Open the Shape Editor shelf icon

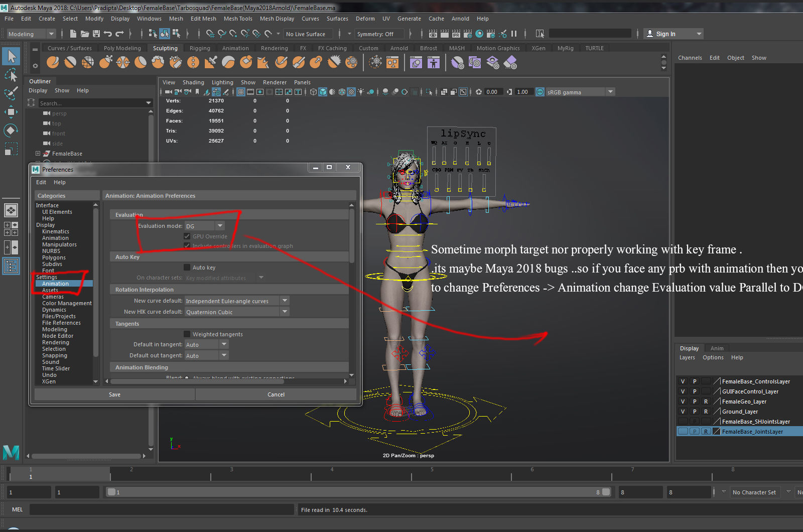tap(416, 62)
